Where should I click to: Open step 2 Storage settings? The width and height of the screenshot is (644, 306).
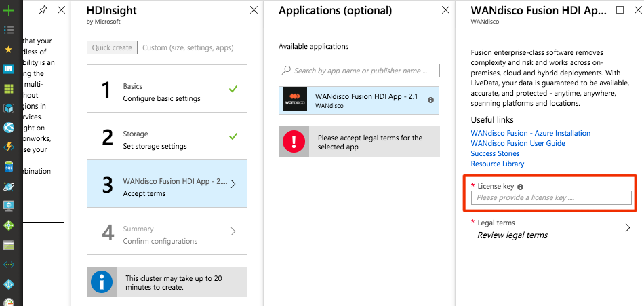(167, 136)
